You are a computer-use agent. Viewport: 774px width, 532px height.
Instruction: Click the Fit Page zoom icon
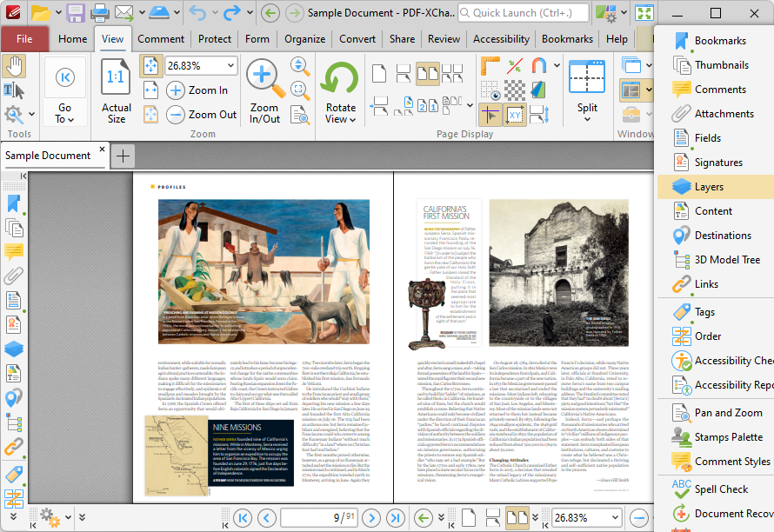click(151, 66)
